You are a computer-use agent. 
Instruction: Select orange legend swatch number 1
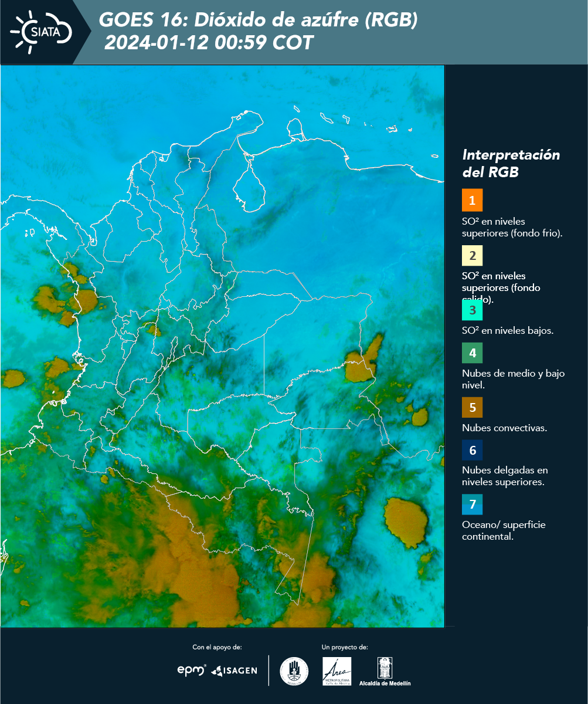click(472, 200)
